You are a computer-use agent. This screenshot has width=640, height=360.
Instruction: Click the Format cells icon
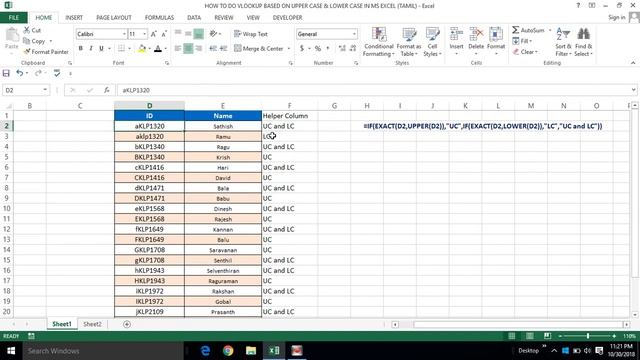pos(496,34)
